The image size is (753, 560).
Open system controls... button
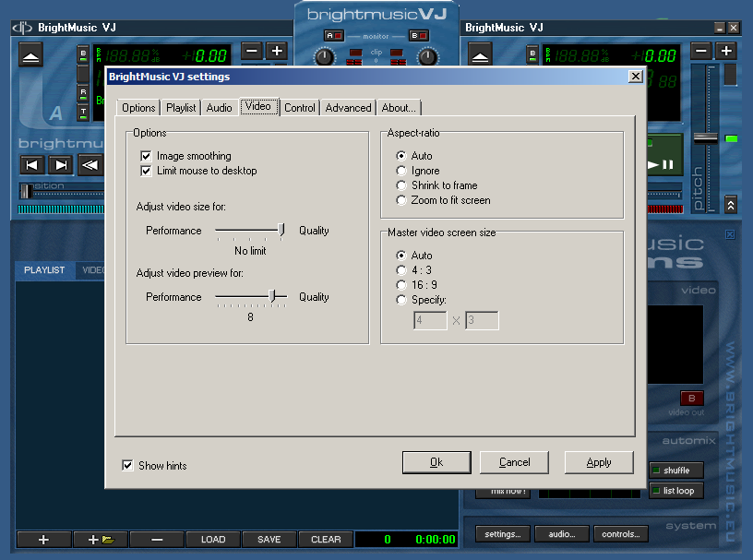[x=621, y=534]
